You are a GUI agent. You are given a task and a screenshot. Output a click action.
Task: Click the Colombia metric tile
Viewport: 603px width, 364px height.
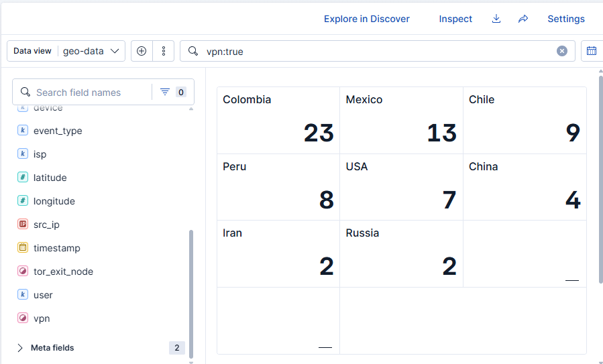tap(278, 120)
